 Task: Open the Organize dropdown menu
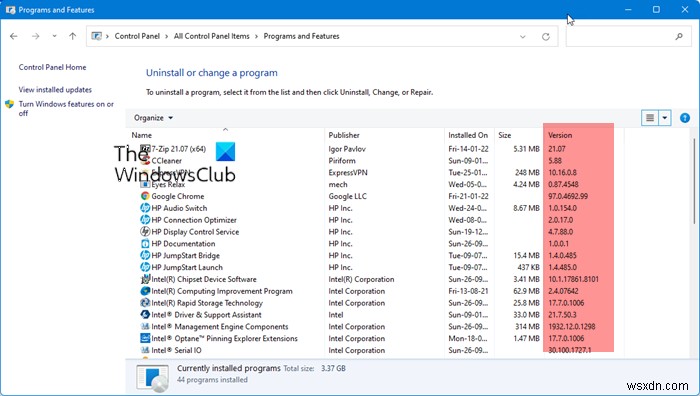tap(153, 118)
